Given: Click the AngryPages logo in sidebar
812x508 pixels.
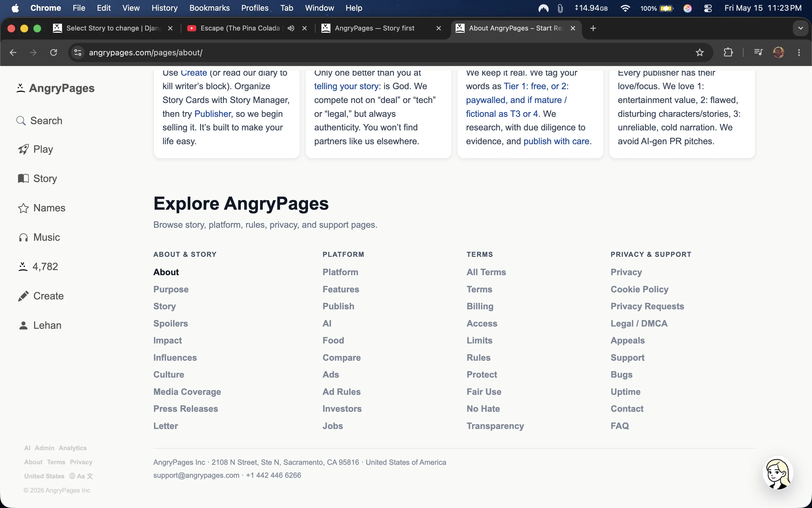Looking at the screenshot, I should pos(55,88).
